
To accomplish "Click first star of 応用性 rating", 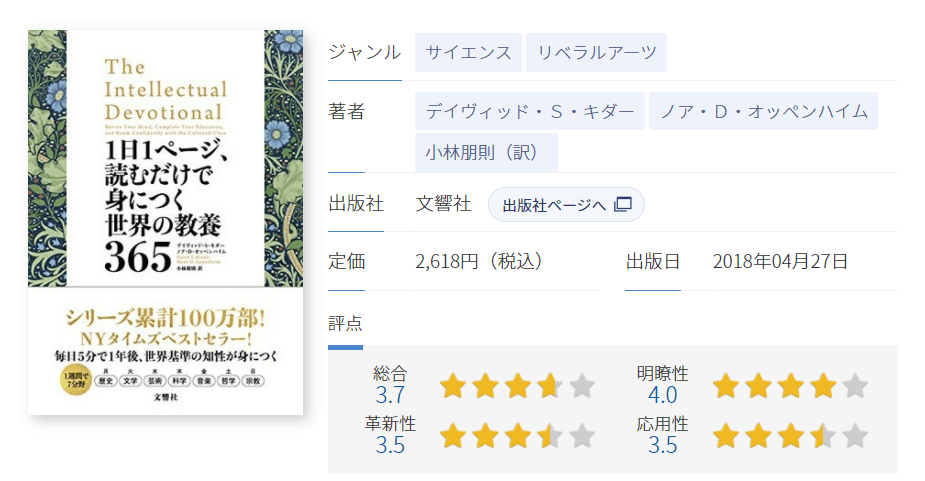I will tap(726, 436).
